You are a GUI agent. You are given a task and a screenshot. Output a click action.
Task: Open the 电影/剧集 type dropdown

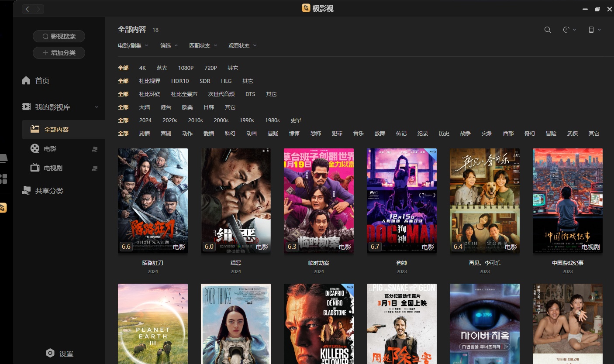click(x=133, y=45)
